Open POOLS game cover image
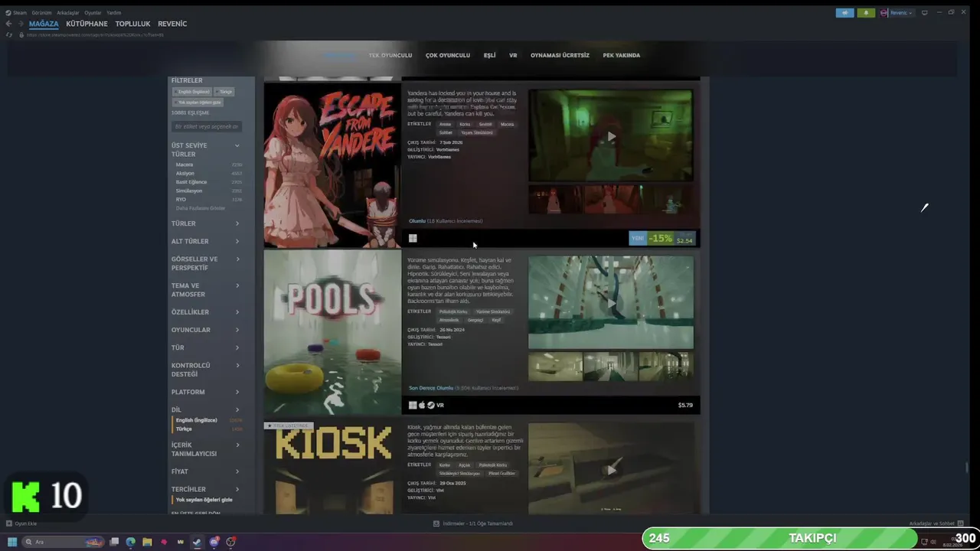 pos(332,332)
